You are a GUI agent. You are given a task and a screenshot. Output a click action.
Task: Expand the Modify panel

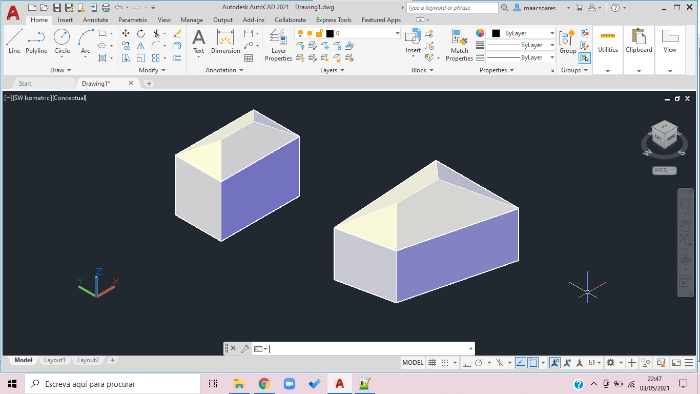coord(152,70)
